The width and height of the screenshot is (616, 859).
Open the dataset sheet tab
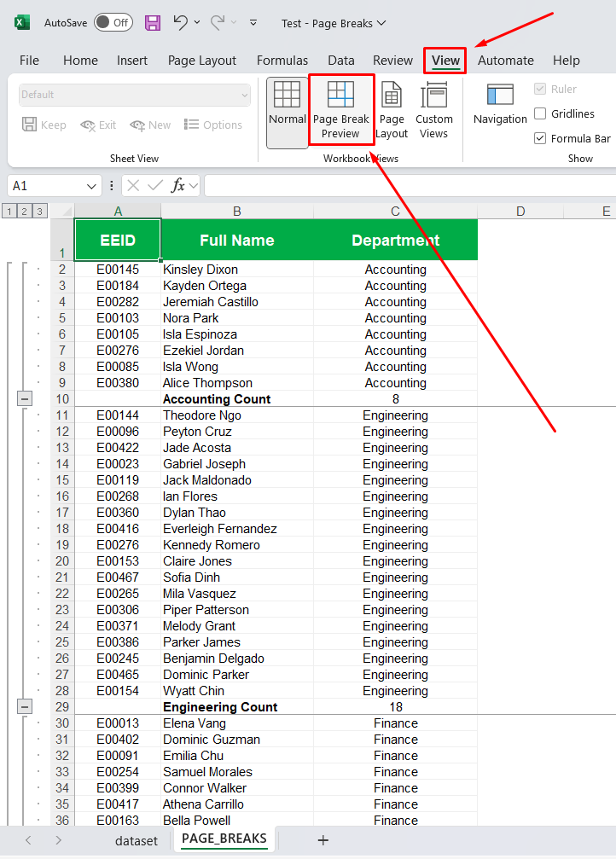pos(136,840)
